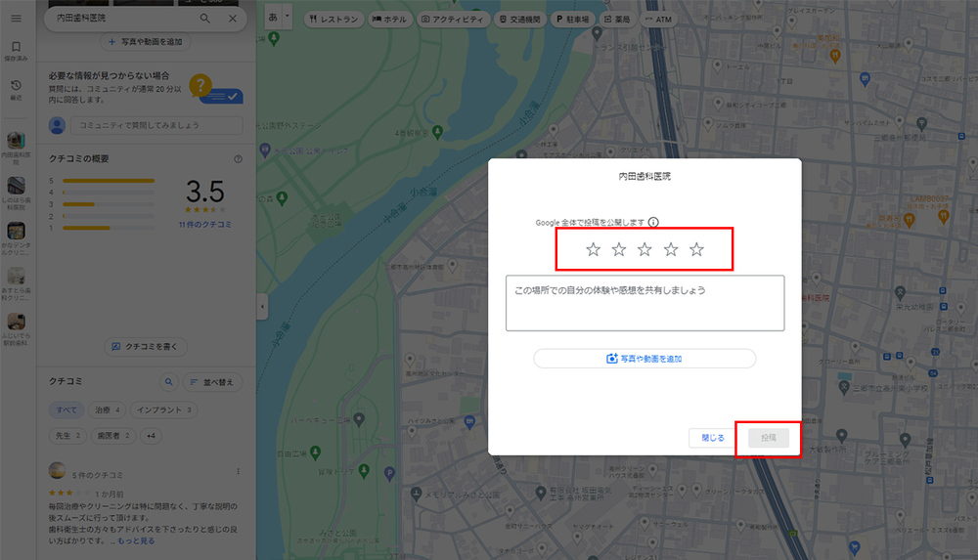The image size is (978, 560).
Task: Clear the search with the X icon
Action: [x=232, y=19]
